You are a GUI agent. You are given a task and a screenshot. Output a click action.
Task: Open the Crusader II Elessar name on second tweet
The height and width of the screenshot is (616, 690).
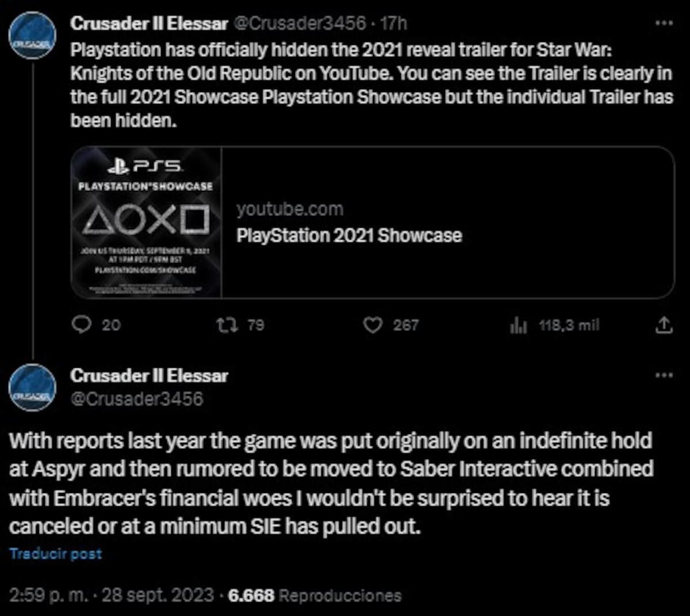149,376
